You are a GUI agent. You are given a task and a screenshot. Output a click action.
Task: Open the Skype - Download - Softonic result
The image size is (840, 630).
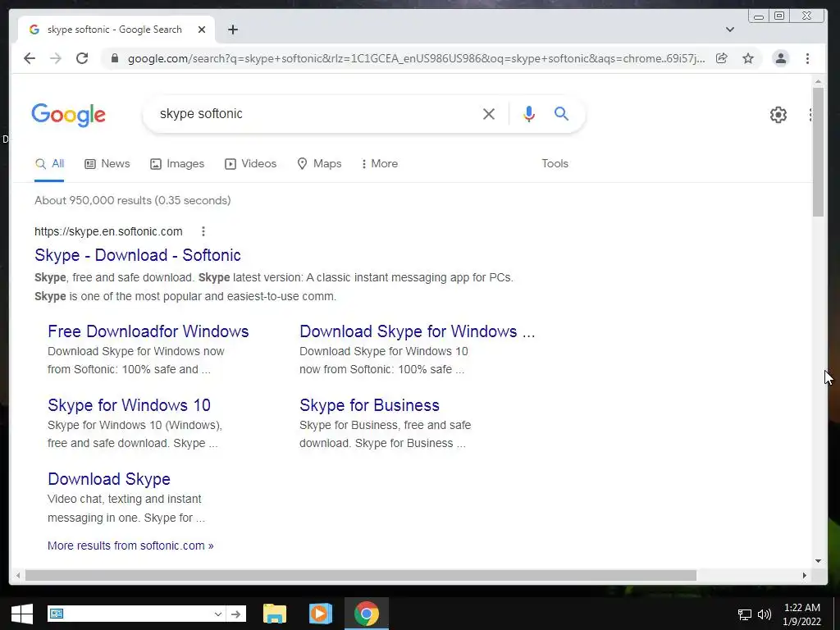coord(138,255)
